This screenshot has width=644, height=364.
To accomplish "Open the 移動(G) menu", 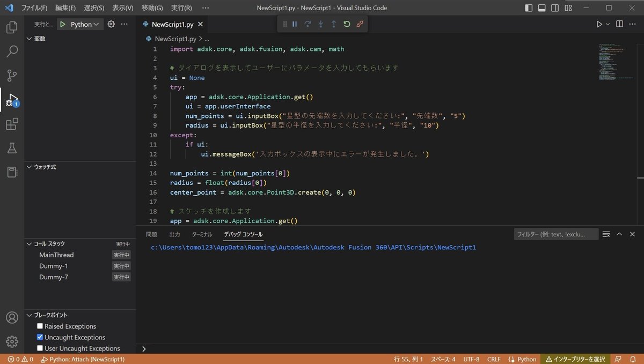I will [152, 8].
